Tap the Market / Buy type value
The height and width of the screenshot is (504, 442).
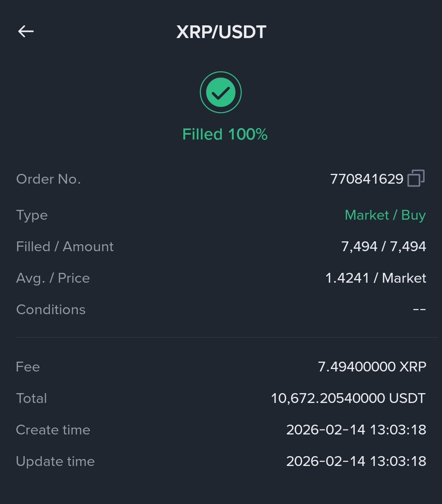click(385, 215)
